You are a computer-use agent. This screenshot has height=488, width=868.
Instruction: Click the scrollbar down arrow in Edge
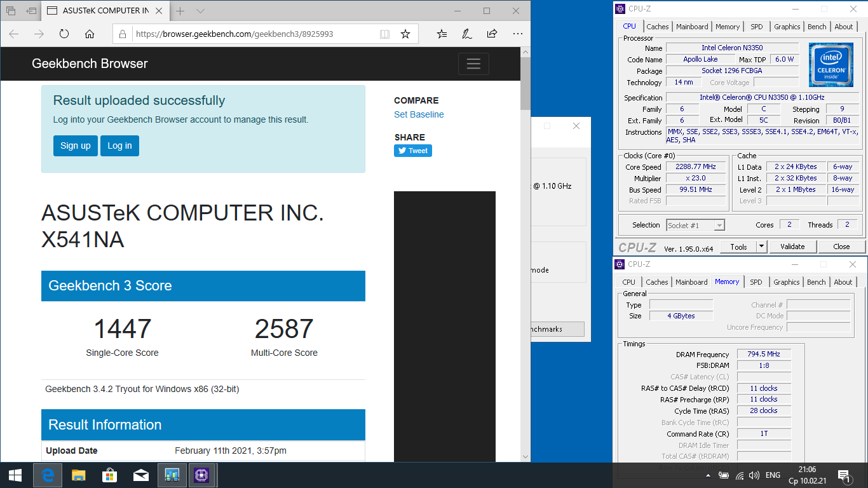click(x=526, y=456)
